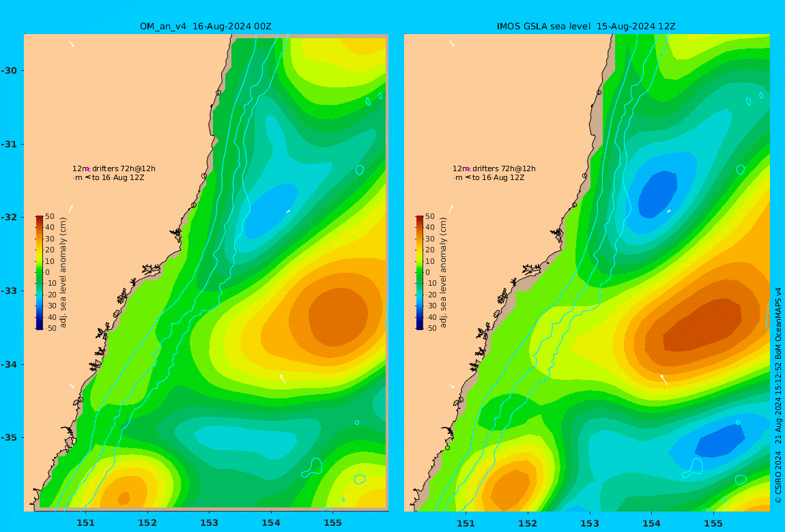Click longitude label 154 under right map

pyautogui.click(x=651, y=523)
